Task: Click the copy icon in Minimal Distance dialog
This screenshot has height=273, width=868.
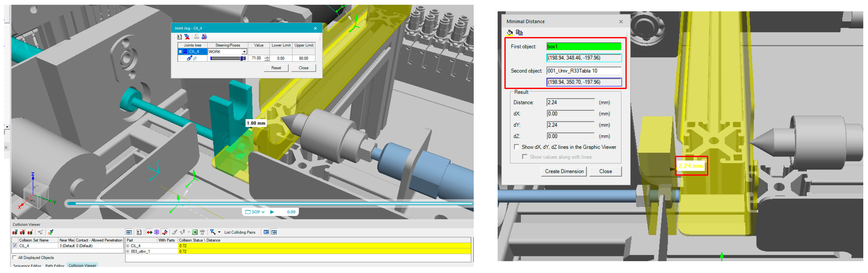Action: click(519, 32)
